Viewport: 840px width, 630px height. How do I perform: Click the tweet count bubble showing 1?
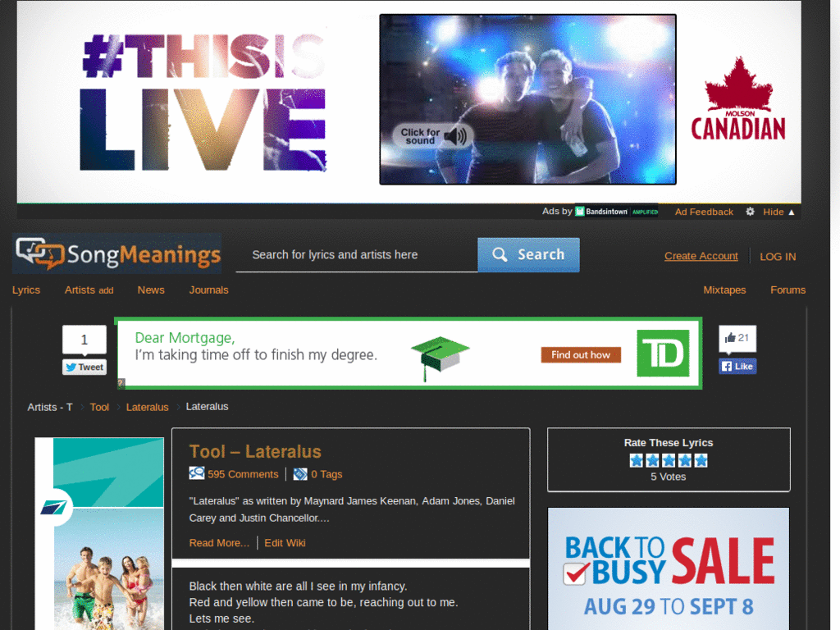(84, 340)
